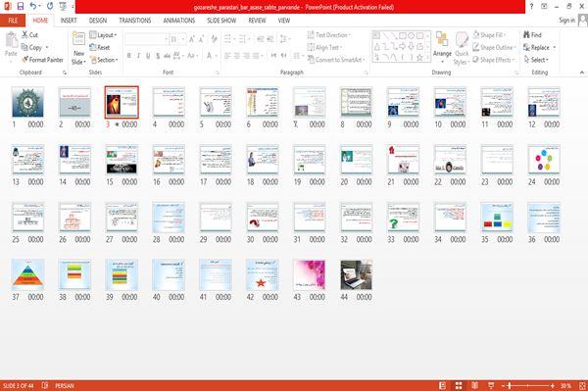Click the Reset slide button

[x=100, y=47]
